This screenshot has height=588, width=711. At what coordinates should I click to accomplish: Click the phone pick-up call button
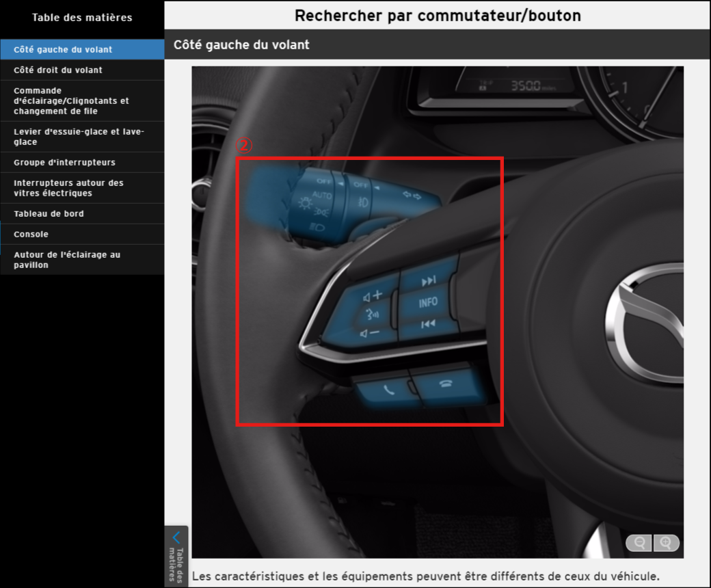click(388, 390)
